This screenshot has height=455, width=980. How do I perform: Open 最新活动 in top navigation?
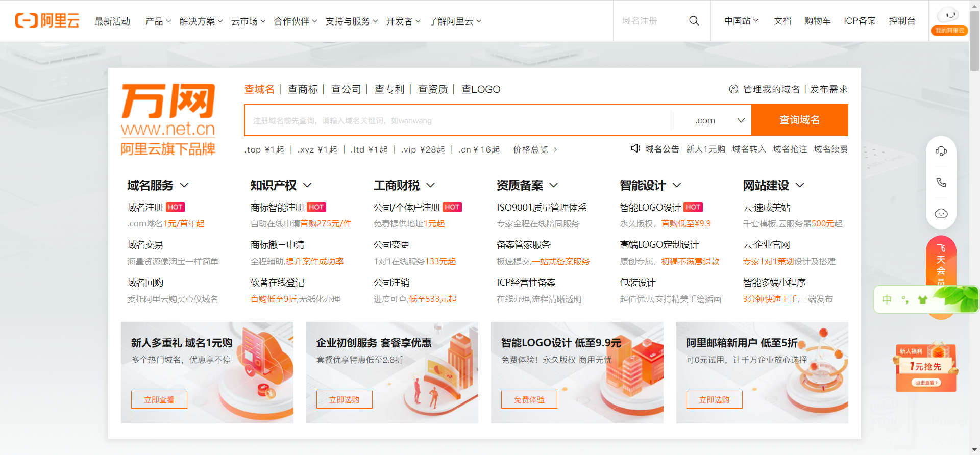[x=112, y=21]
